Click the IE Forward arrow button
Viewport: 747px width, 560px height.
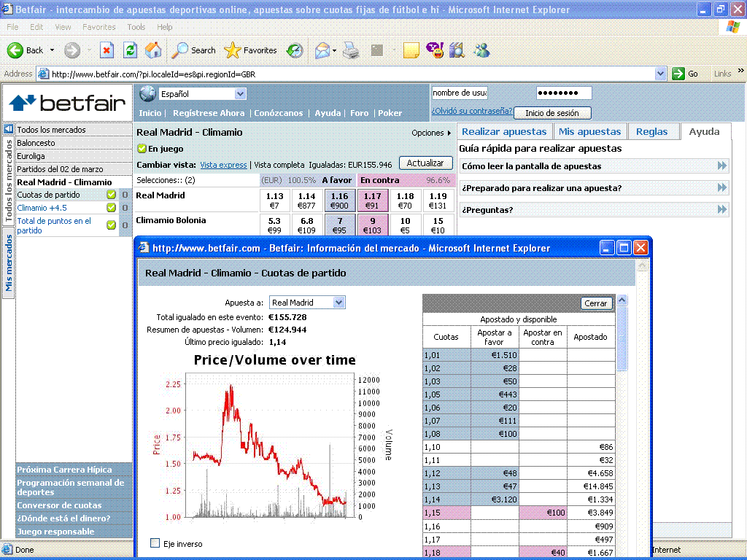coord(72,50)
